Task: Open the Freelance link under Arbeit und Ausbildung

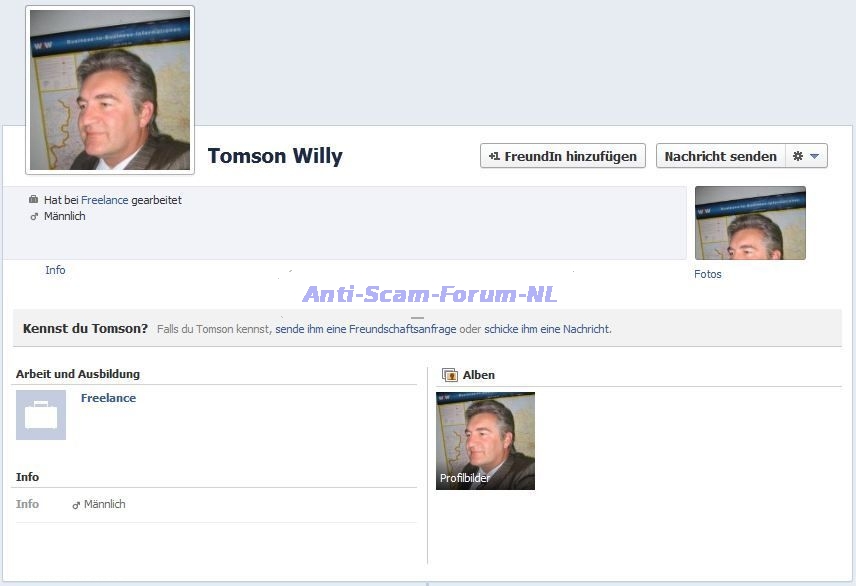Action: pos(108,398)
